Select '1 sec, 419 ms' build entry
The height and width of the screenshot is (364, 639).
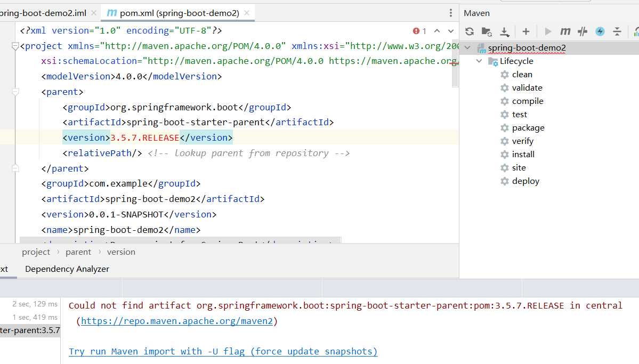click(35, 317)
